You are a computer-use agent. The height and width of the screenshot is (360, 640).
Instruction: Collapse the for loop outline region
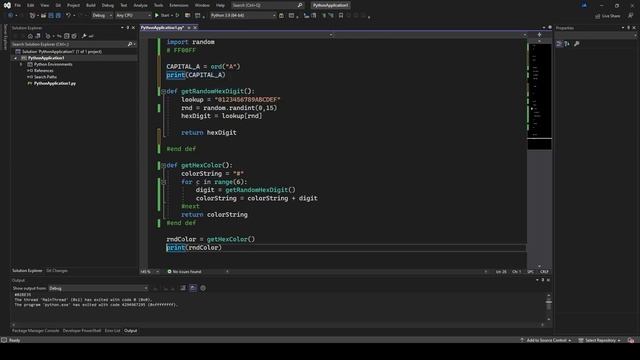click(163, 182)
